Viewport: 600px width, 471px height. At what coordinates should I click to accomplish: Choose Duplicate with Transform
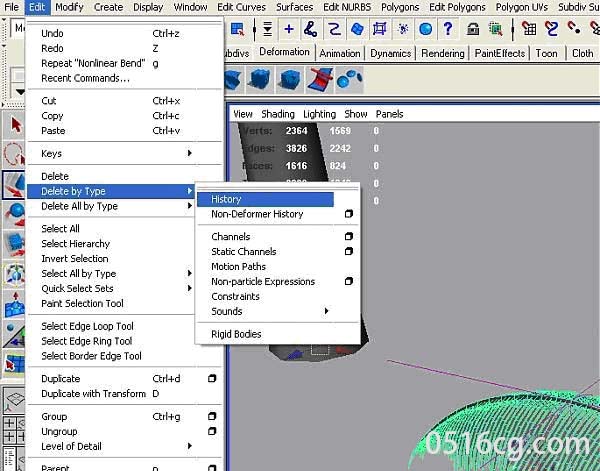93,394
